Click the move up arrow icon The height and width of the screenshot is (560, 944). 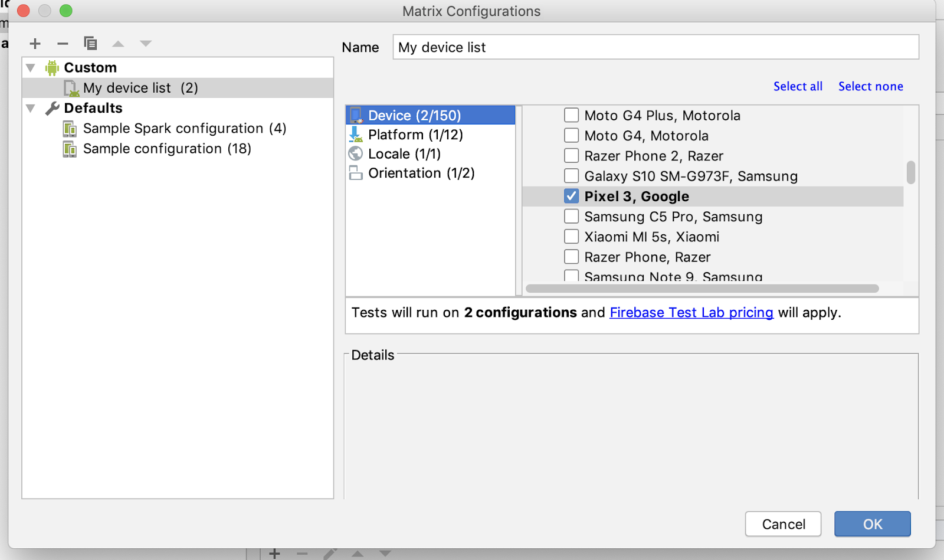click(118, 44)
